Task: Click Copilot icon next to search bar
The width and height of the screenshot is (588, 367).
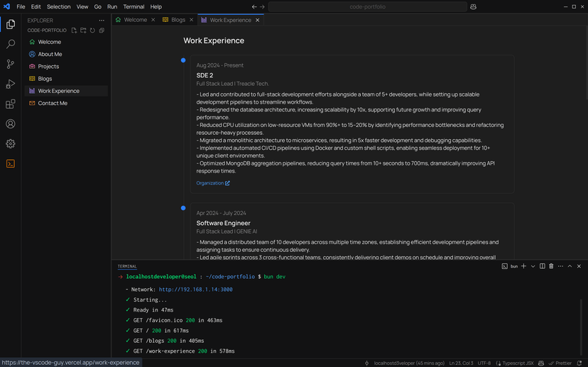Action: click(x=473, y=7)
